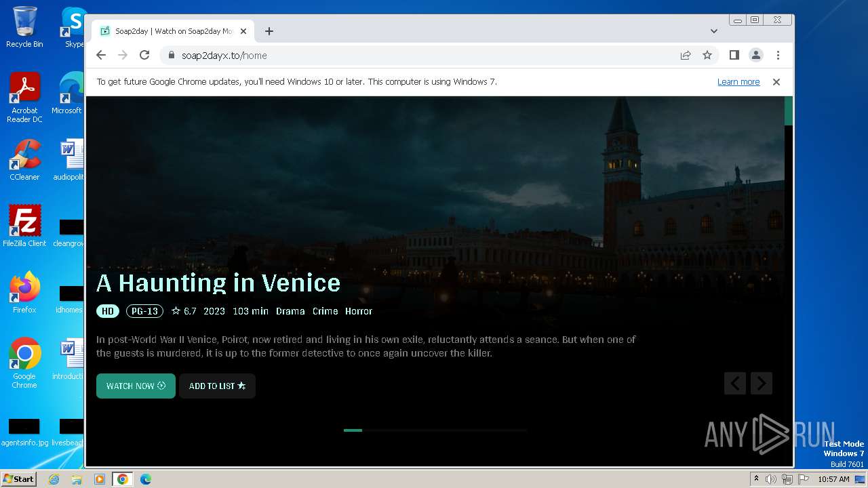Go back with the browser back arrow

pos(101,55)
